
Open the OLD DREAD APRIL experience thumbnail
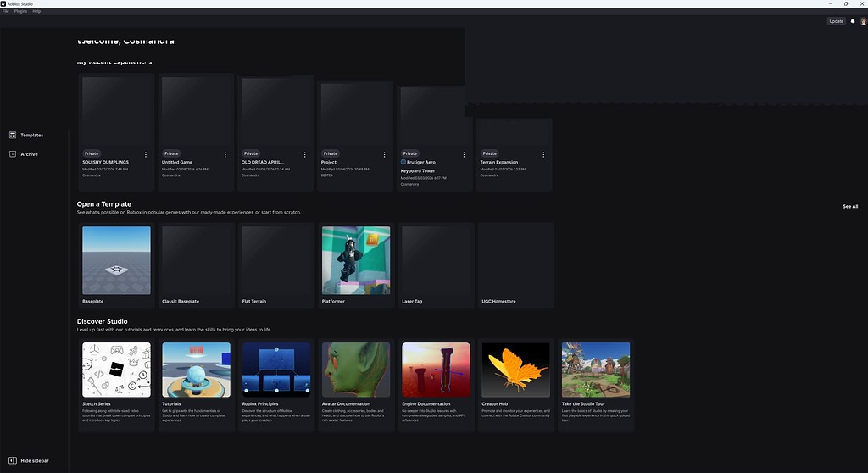point(275,111)
